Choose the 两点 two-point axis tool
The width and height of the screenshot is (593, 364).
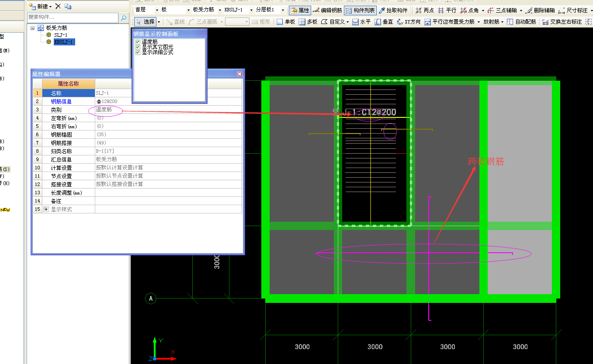(424, 10)
